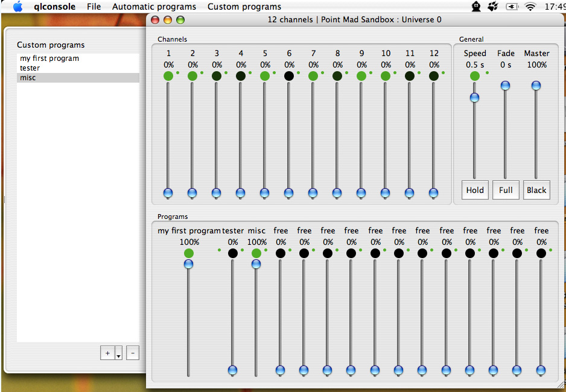Click the paw print menu bar icon
This screenshot has height=392, width=566.
[493, 7]
